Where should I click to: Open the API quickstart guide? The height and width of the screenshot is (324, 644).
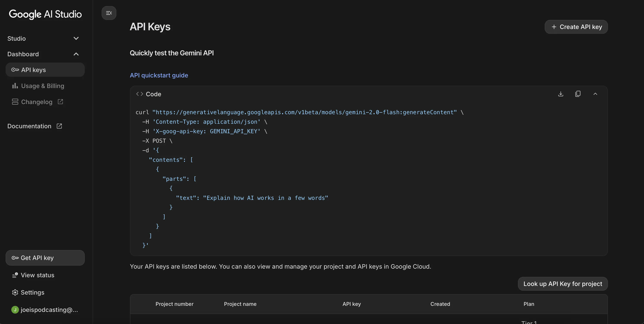(x=159, y=75)
